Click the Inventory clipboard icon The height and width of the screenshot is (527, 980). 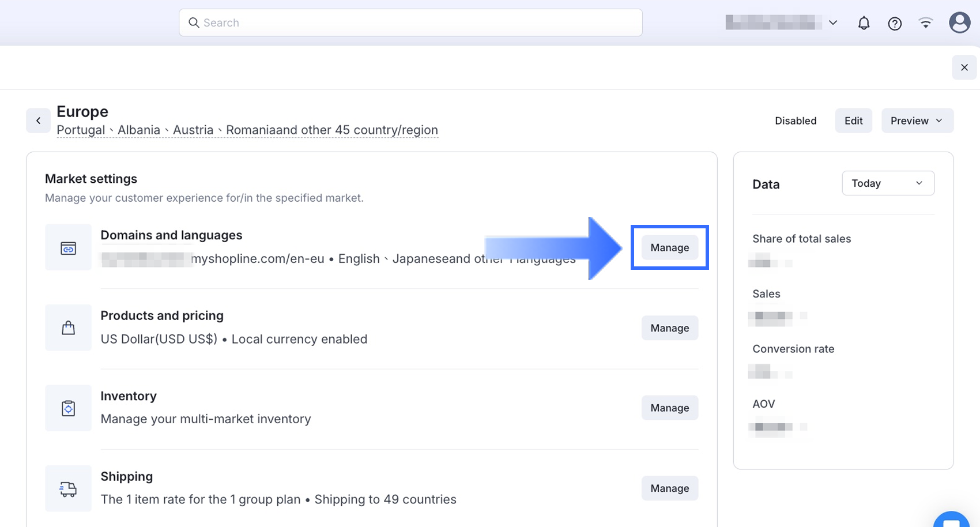pos(68,408)
